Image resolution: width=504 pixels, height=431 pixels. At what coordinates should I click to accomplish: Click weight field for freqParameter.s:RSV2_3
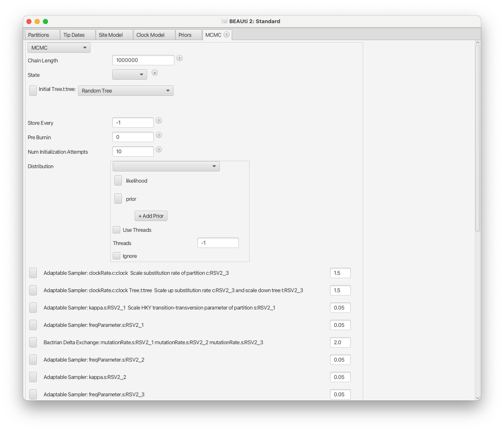tap(340, 394)
